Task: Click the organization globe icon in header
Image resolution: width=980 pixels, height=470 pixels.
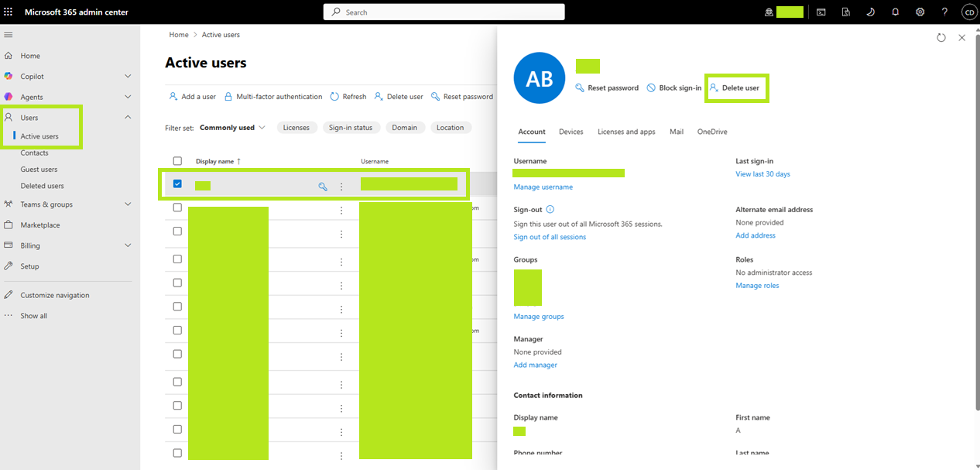Action: (x=769, y=12)
